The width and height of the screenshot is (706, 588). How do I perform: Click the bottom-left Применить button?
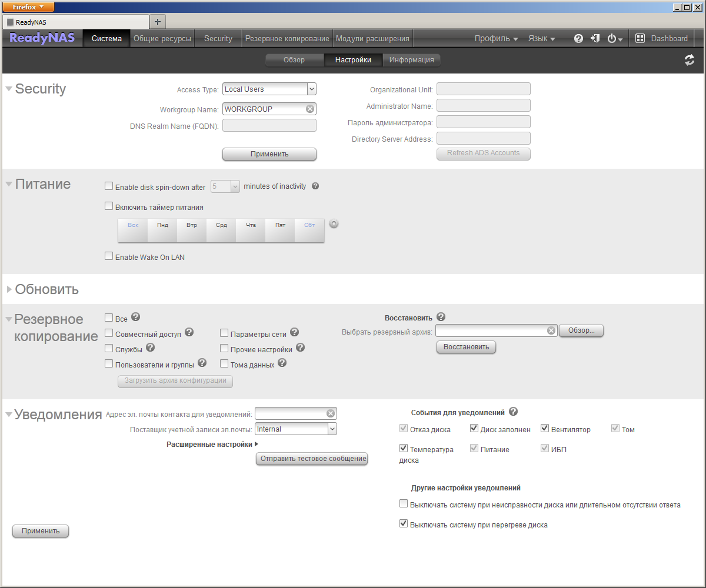41,531
